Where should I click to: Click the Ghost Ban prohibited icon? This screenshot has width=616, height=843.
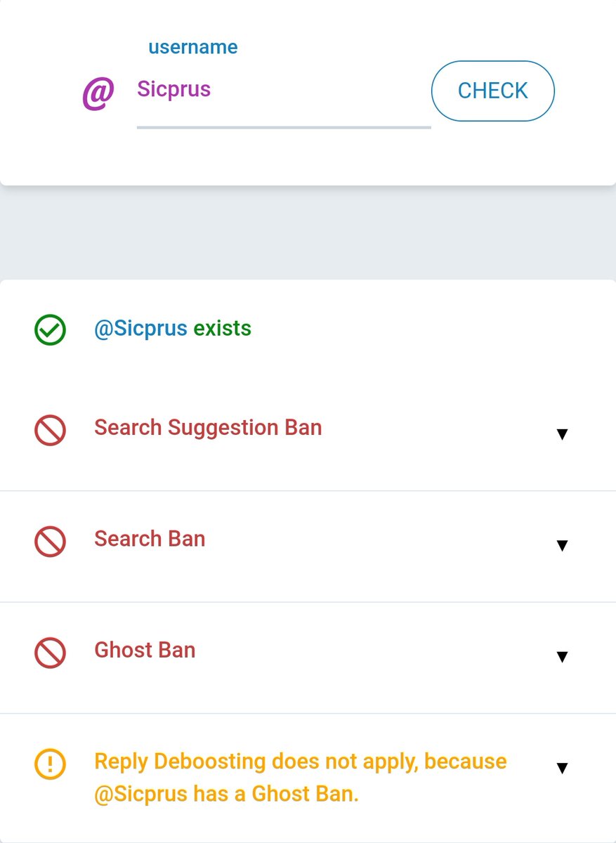click(50, 652)
